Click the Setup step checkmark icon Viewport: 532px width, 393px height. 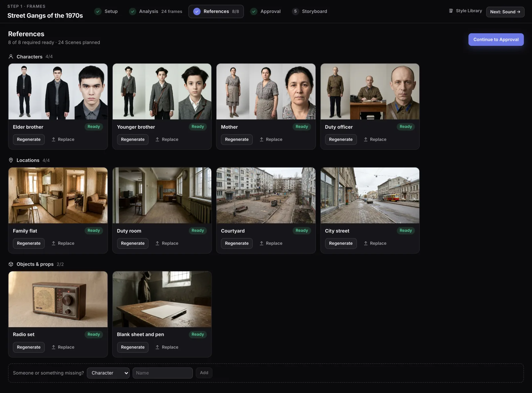pos(98,11)
